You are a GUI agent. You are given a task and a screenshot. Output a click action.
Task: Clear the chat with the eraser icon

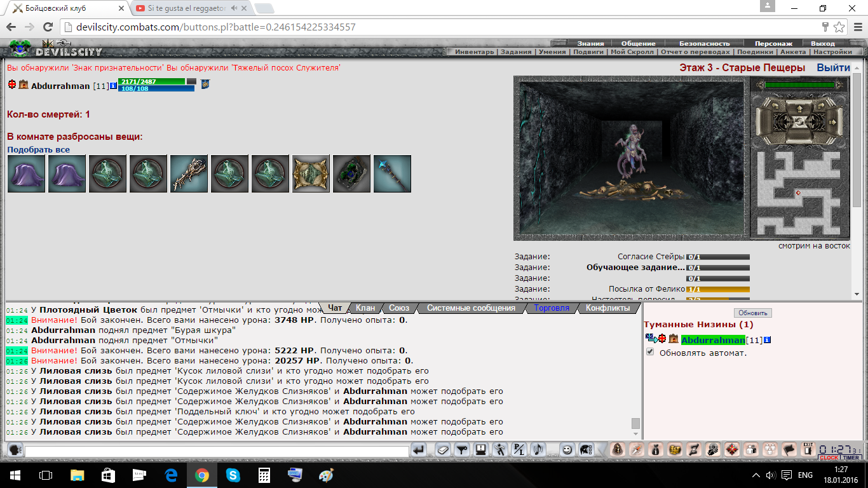[444, 450]
